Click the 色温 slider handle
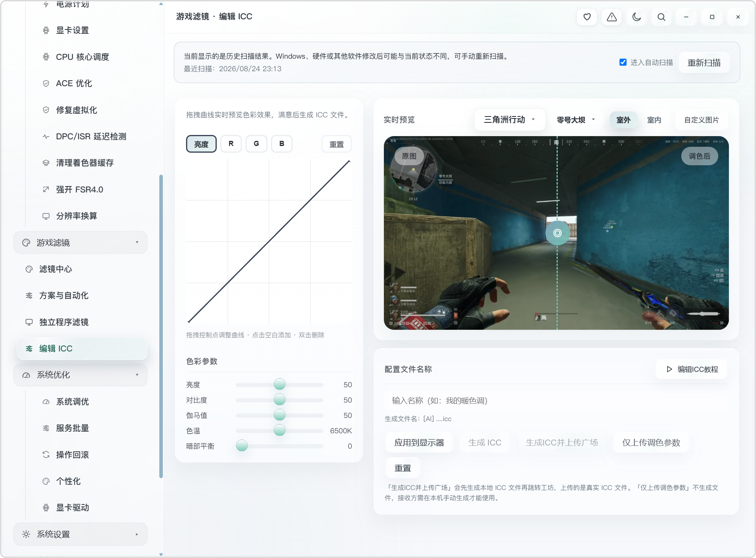Image resolution: width=756 pixels, height=558 pixels. coord(280,430)
